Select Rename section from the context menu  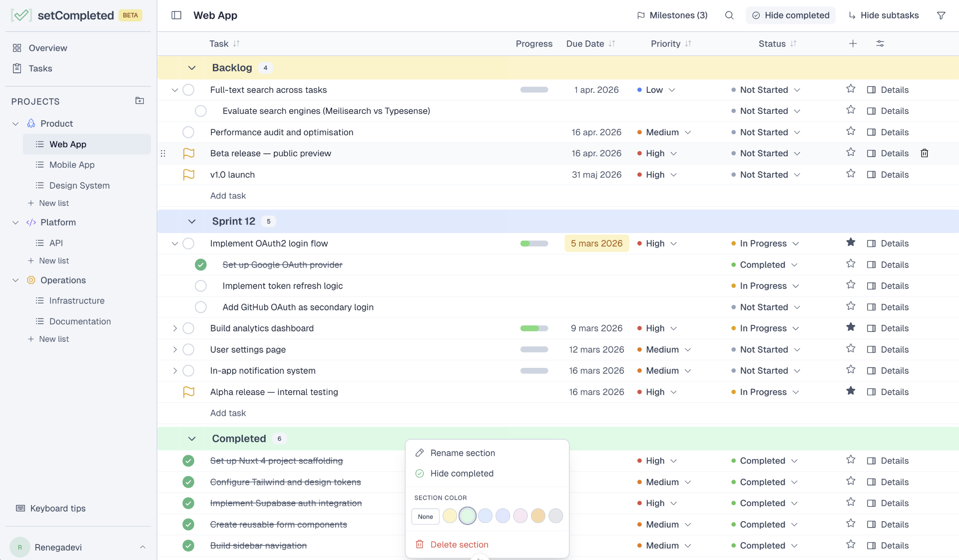[x=462, y=453]
